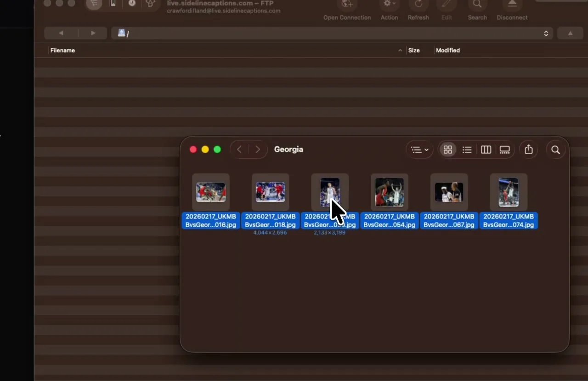
Task: Click filename label ending 016.jpg
Action: click(x=211, y=220)
